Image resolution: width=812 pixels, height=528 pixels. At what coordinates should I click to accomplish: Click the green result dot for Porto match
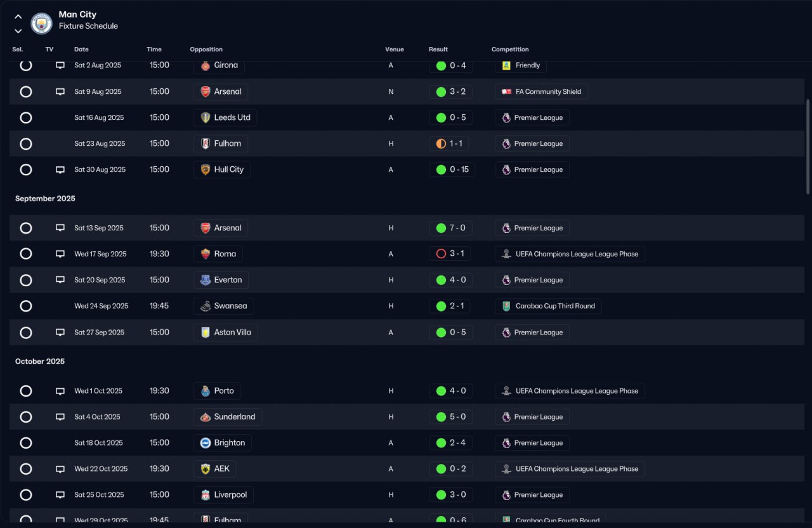[x=441, y=391]
